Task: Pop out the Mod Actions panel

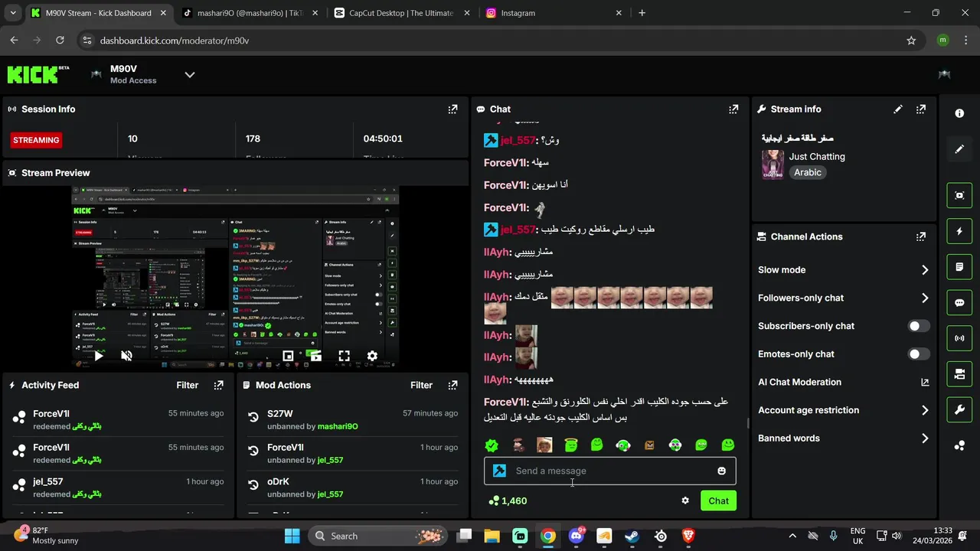Action: [452, 385]
